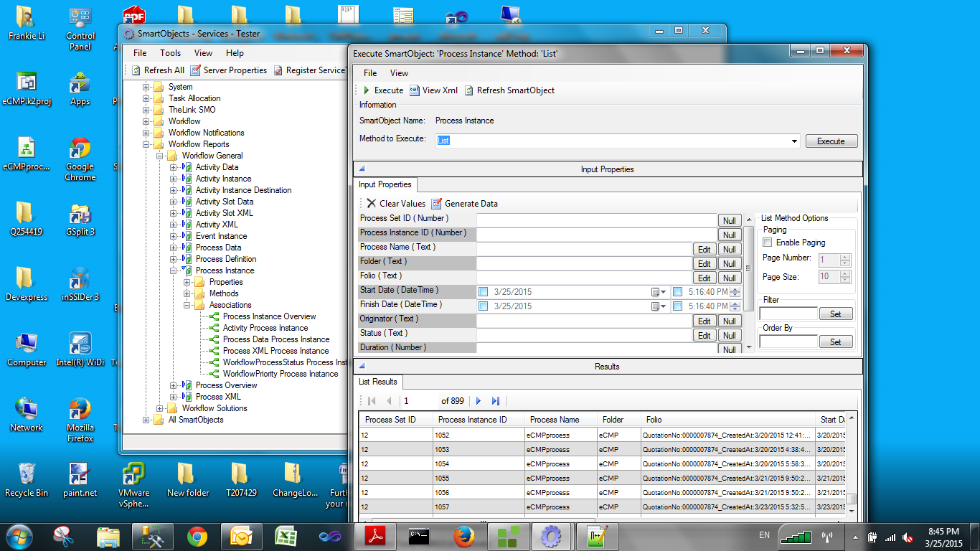Open the Control Panel desktop icon
Viewport: 980px width, 551px height.
[80, 29]
